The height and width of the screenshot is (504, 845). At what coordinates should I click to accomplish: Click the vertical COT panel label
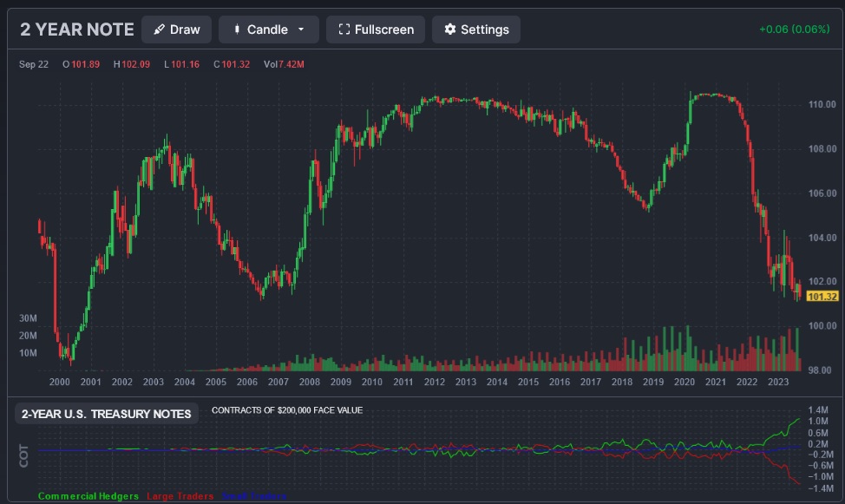pos(23,455)
